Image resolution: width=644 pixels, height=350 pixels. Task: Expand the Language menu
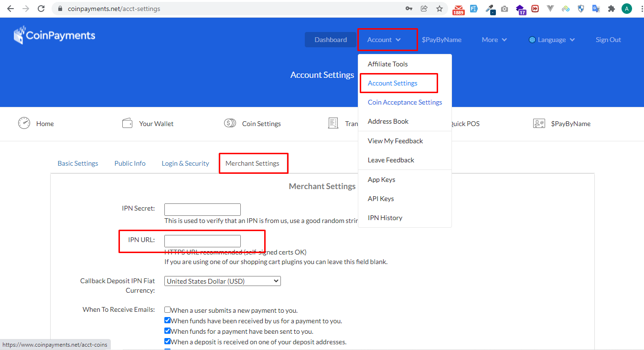coord(552,40)
